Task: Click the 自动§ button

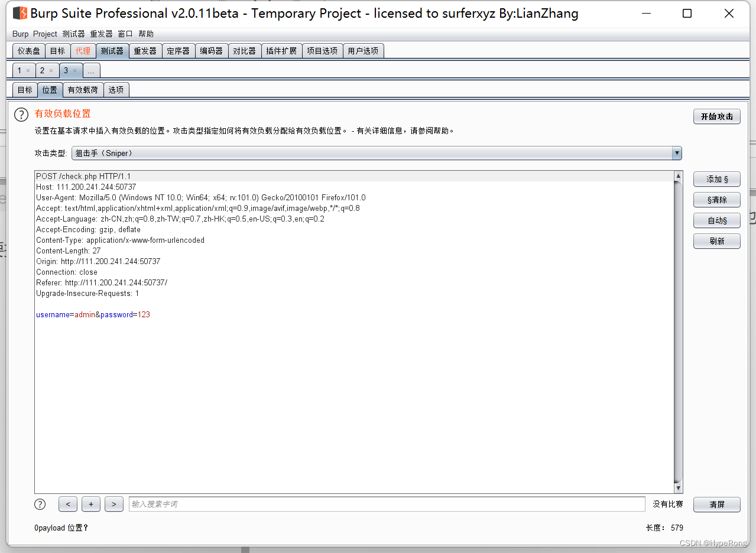Action: [717, 220]
